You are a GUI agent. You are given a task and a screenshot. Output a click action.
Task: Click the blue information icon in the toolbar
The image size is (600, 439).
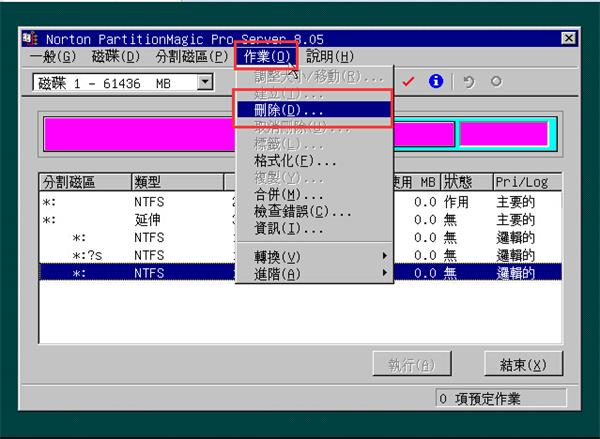point(436,81)
